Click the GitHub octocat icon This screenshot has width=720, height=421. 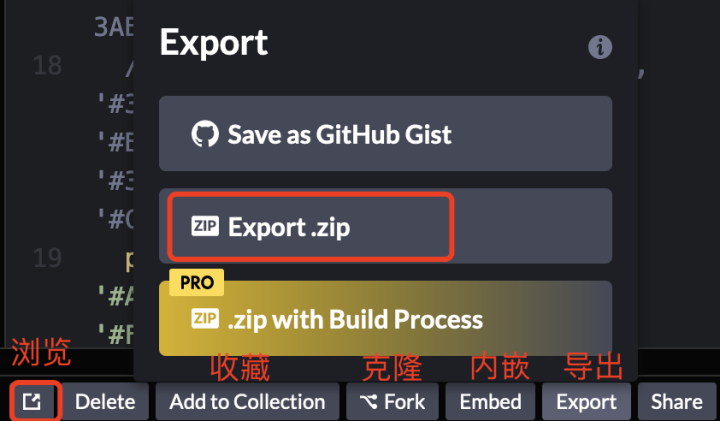pyautogui.click(x=205, y=134)
